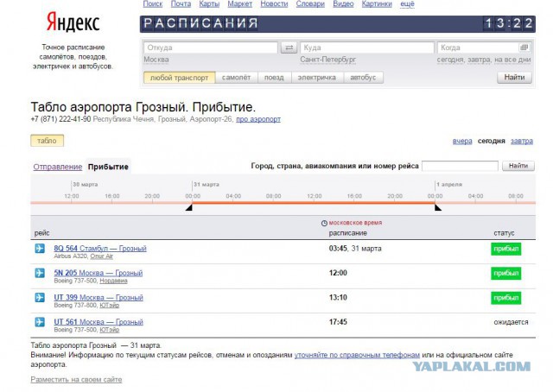
Task: Open Почта in top navigation
Action: (x=181, y=3)
